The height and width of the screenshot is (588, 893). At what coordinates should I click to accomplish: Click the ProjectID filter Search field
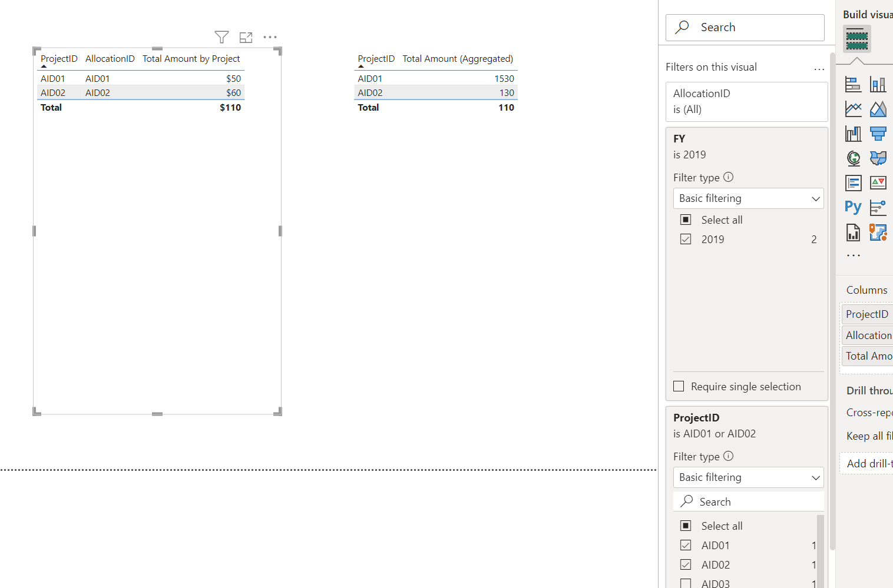pos(748,501)
